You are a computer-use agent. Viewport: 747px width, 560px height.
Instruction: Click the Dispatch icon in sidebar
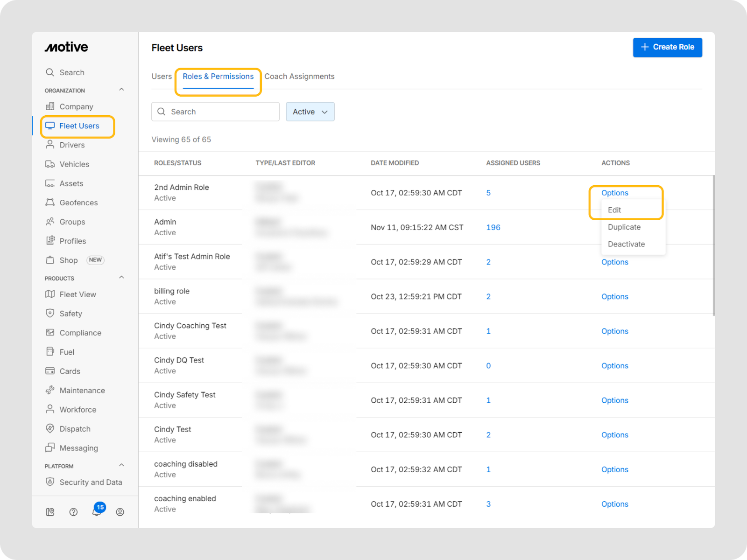click(x=50, y=428)
